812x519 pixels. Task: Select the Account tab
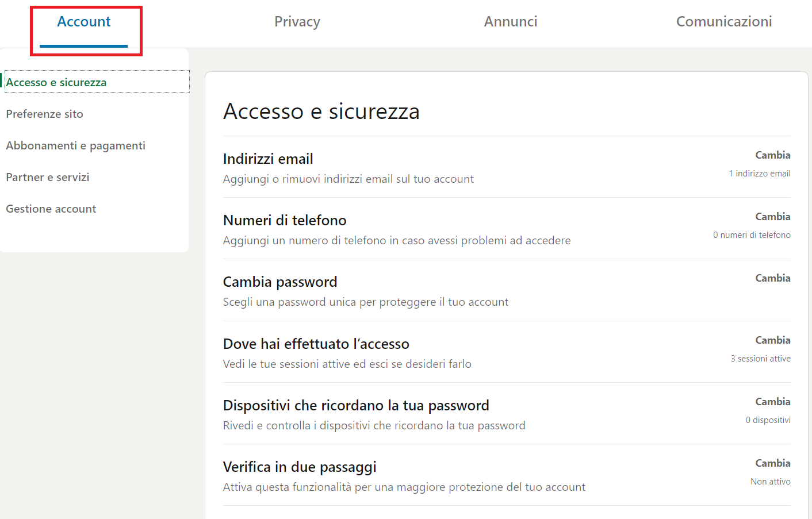click(x=84, y=22)
